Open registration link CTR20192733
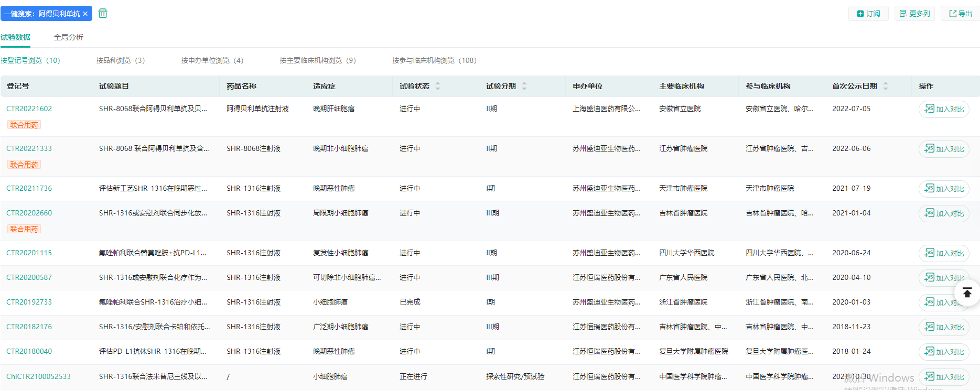Image resolution: width=980 pixels, height=390 pixels. click(x=29, y=302)
